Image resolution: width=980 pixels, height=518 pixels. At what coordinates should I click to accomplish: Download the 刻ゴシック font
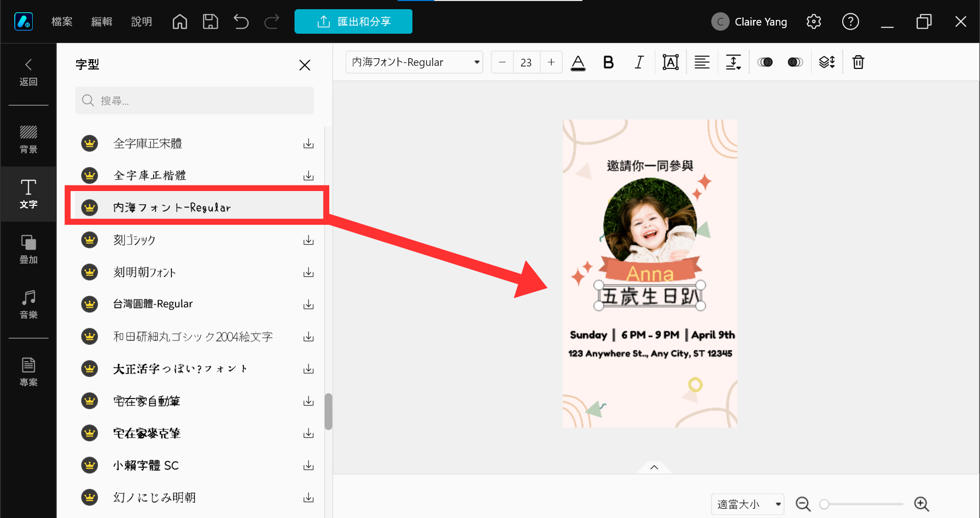(308, 240)
